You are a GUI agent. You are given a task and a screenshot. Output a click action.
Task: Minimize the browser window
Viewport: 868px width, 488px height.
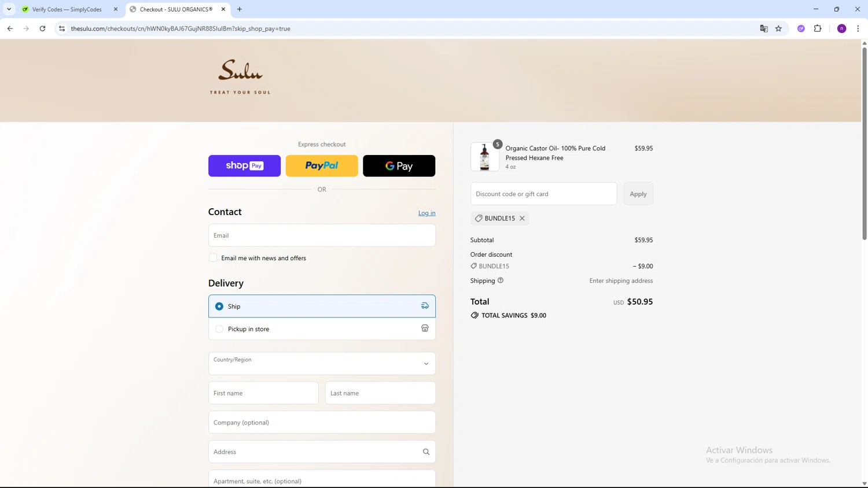816,9
